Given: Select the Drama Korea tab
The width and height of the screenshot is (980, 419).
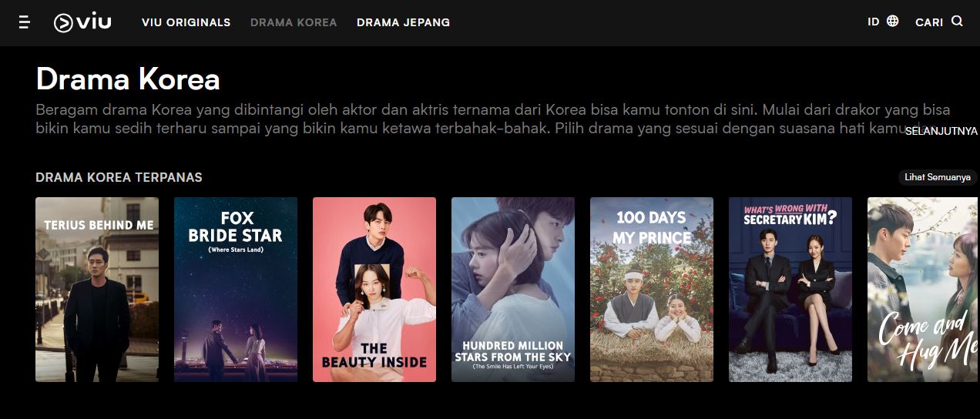Looking at the screenshot, I should tap(294, 22).
